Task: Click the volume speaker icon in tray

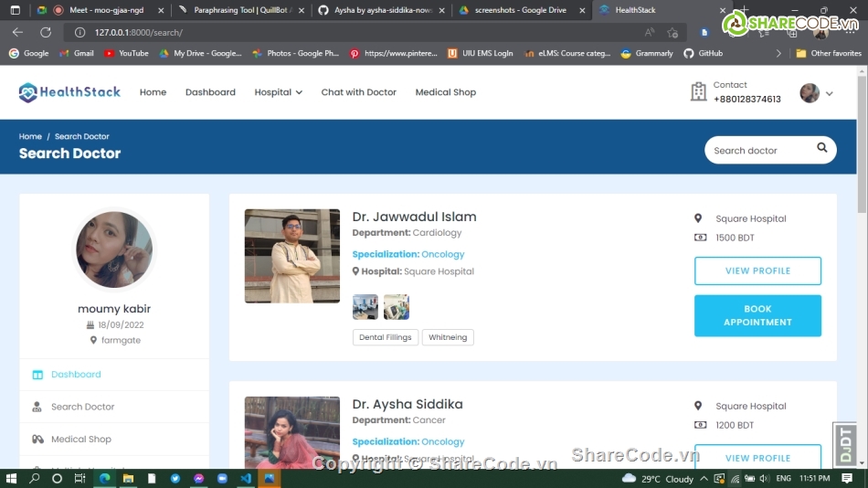Action: 764,479
